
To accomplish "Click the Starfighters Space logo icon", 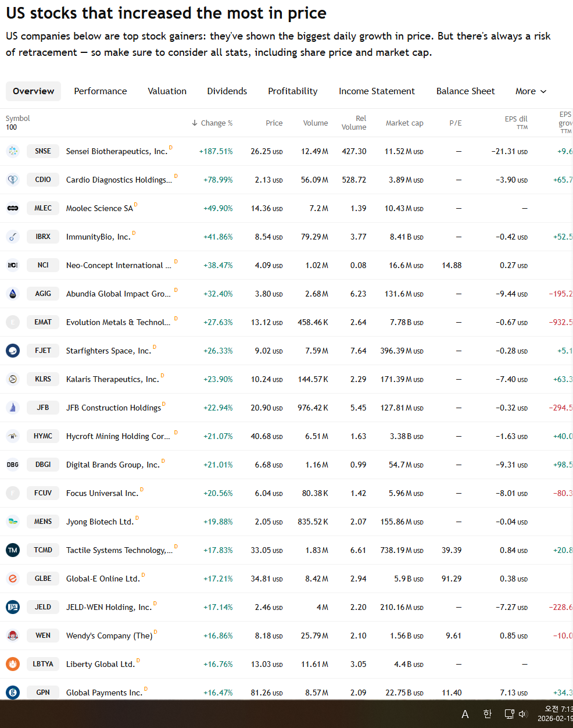I will (13, 351).
